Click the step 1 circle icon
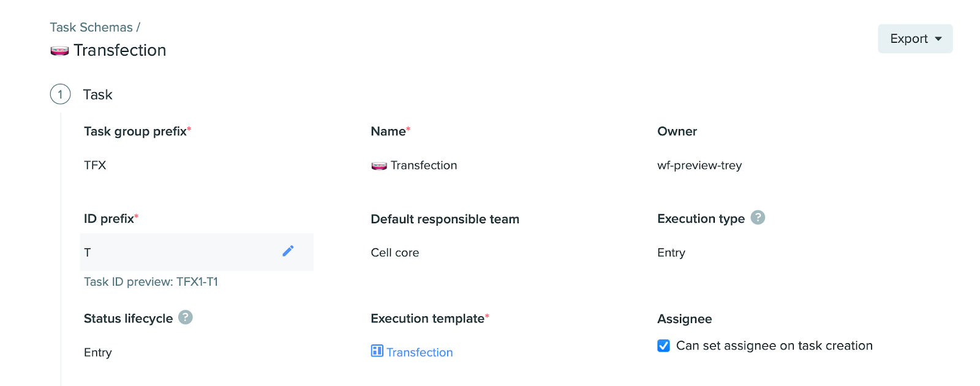The image size is (980, 386). [60, 95]
